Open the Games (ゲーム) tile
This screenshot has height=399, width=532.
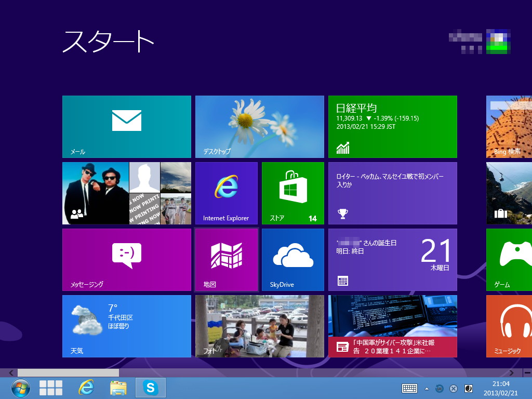pos(509,260)
